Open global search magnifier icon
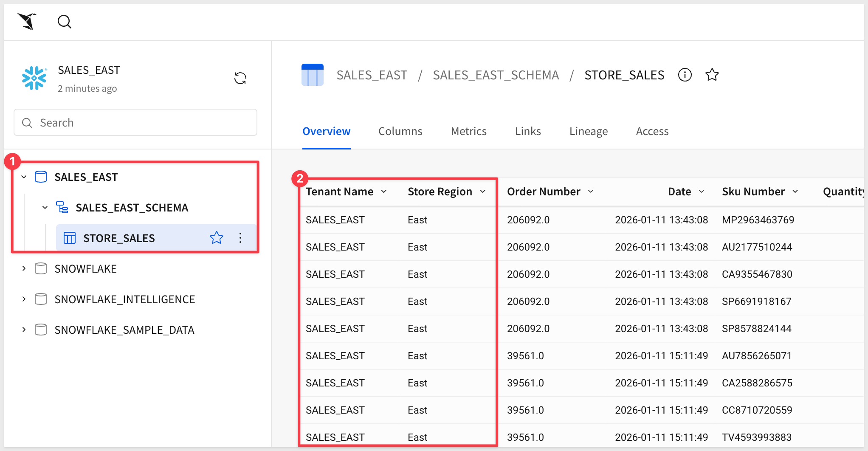This screenshot has width=868, height=451. coord(64,21)
